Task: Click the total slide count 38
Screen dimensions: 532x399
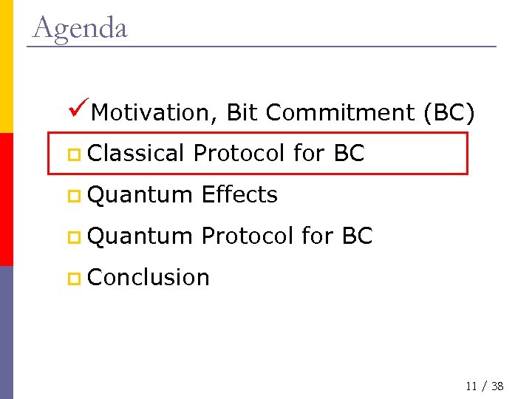Action: point(497,386)
